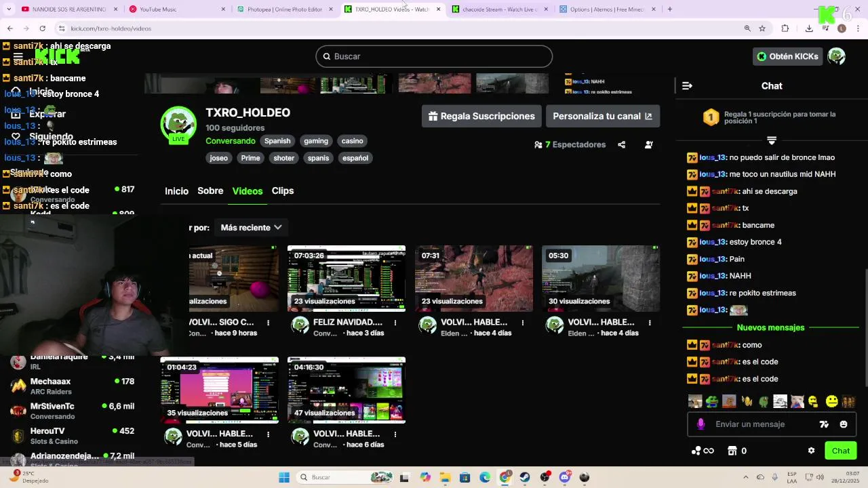Click the green frog emote in quick bar
This screenshot has width=868, height=488.
(x=712, y=401)
